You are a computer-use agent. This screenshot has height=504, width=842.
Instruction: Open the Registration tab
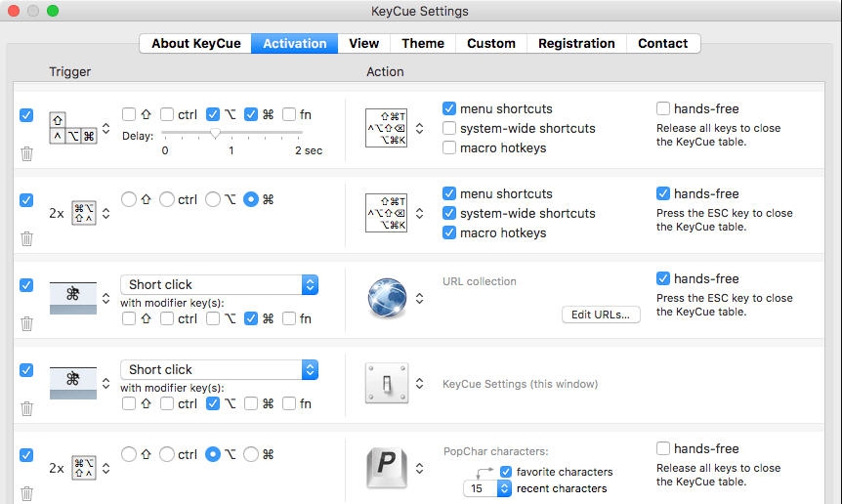(x=576, y=44)
